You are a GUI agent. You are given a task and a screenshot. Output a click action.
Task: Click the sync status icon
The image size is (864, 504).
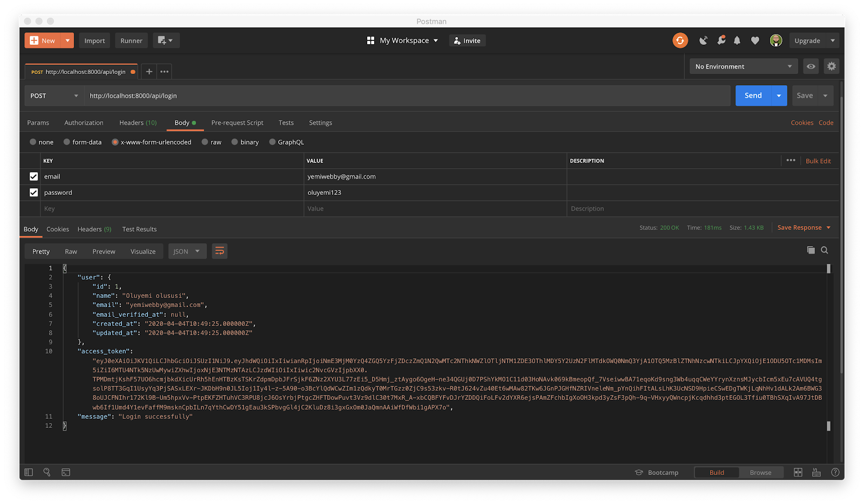(x=680, y=40)
